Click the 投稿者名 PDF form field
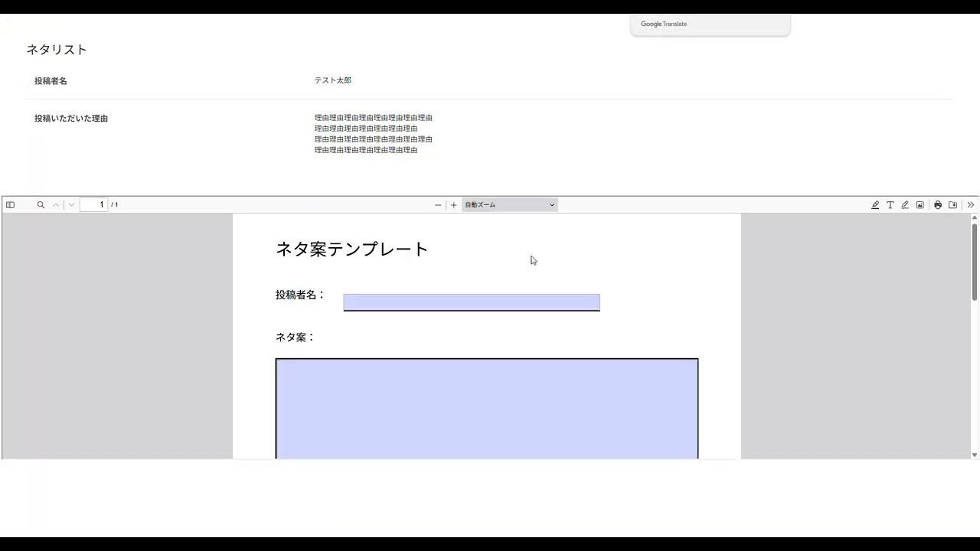 (472, 302)
